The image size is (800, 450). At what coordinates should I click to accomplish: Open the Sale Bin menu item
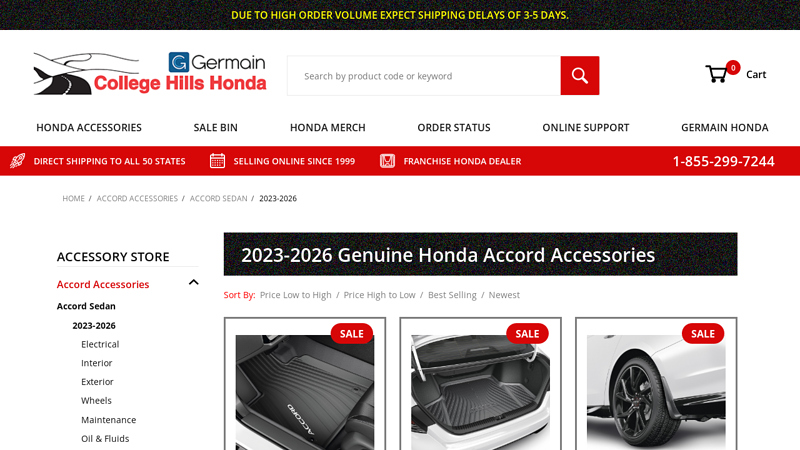point(215,128)
